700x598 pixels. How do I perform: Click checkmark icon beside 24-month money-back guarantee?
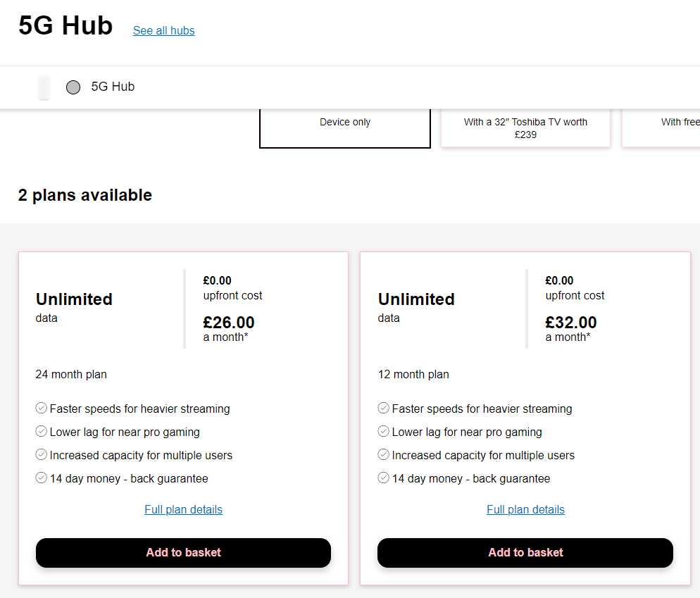41,478
